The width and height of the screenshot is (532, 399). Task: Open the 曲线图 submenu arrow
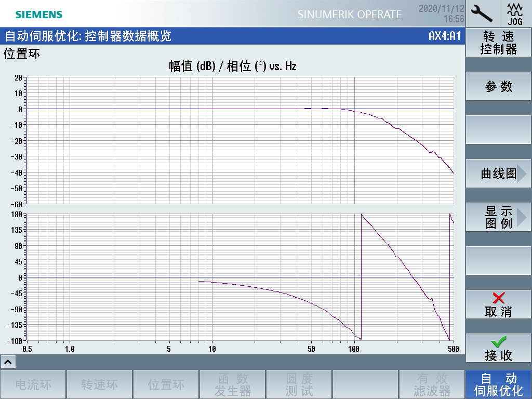(x=522, y=174)
